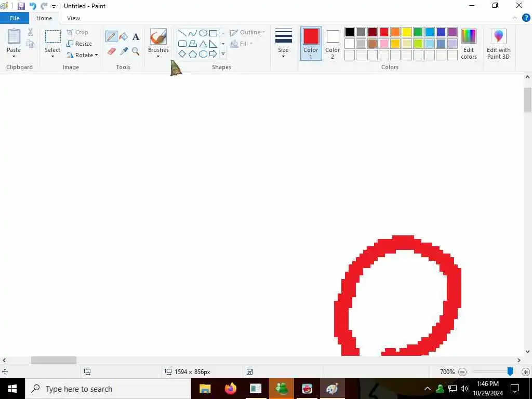Viewport: 532px width, 399px height.
Task: Select the Color picker eyedropper tool
Action: 124,51
